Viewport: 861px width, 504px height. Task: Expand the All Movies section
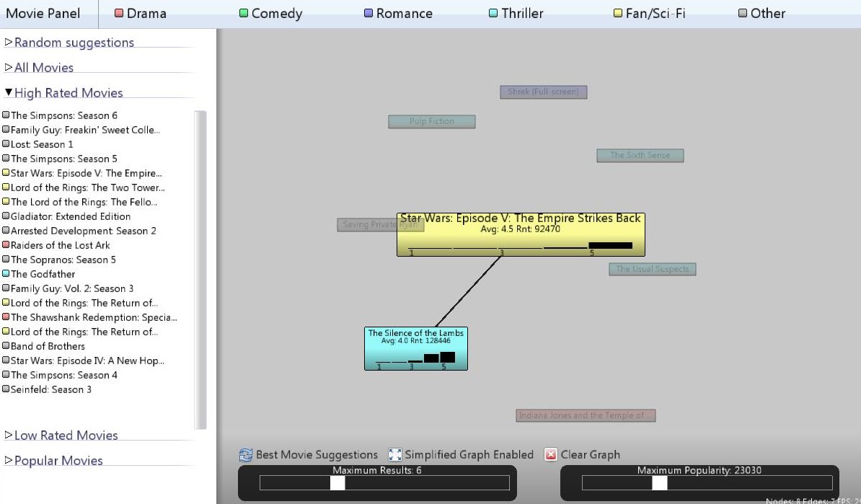39,68
